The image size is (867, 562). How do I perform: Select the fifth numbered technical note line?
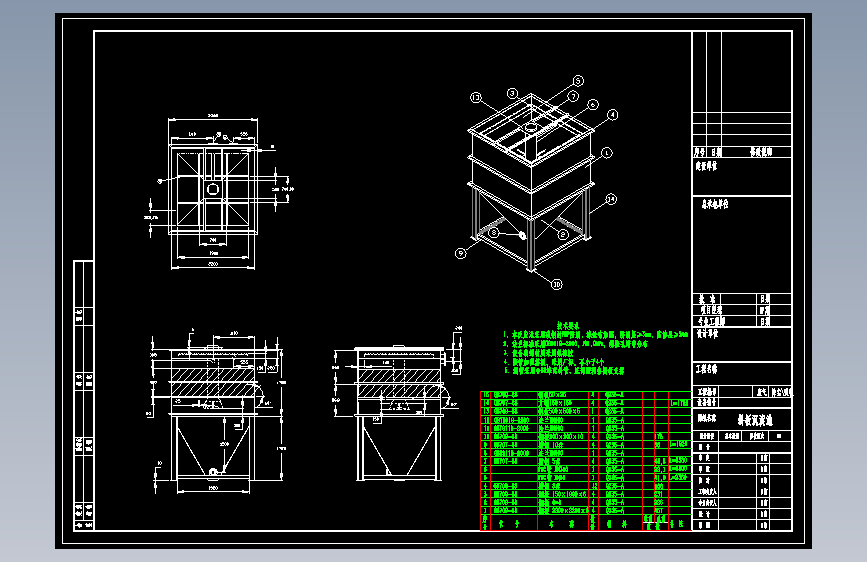[x=564, y=371]
